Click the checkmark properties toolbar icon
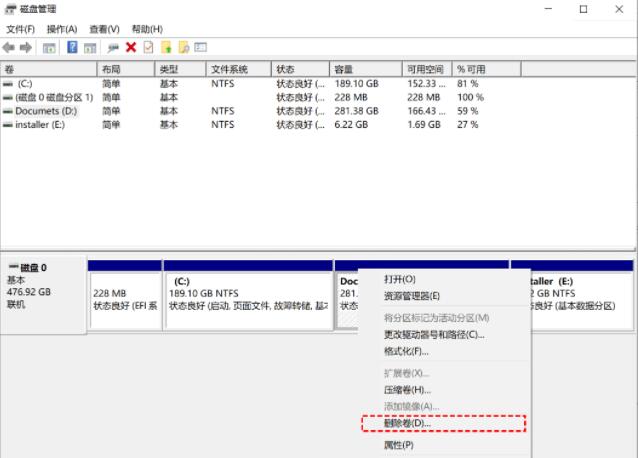Screen dimensions: 638x458 pos(148,47)
